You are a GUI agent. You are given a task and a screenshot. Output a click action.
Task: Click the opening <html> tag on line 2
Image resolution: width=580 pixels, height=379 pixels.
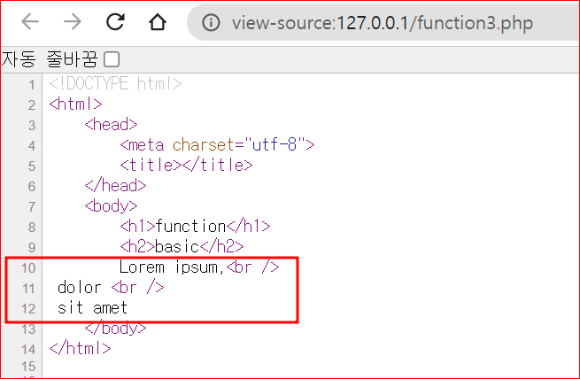75,104
